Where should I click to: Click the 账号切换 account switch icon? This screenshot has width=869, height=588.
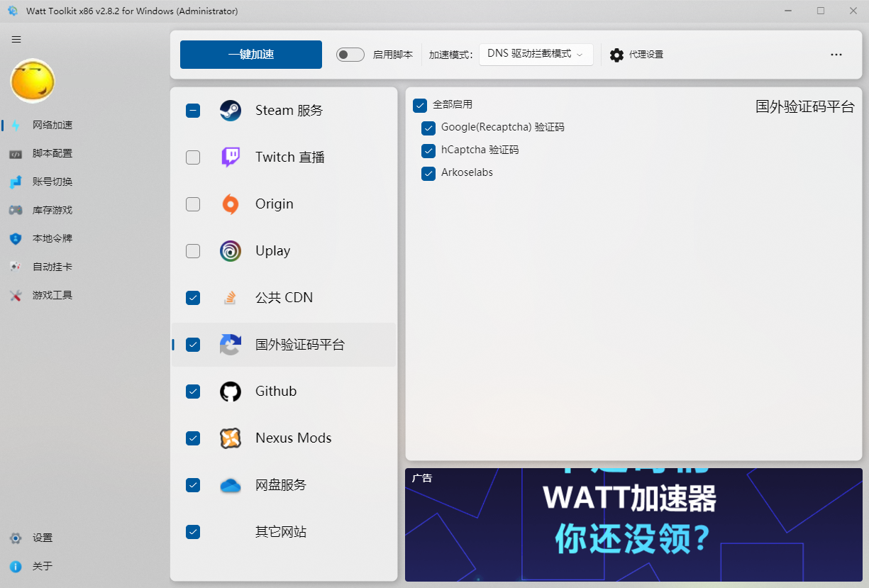point(16,182)
